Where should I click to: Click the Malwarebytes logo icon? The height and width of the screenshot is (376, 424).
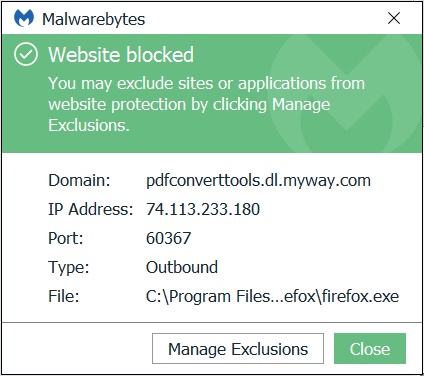[x=24, y=18]
